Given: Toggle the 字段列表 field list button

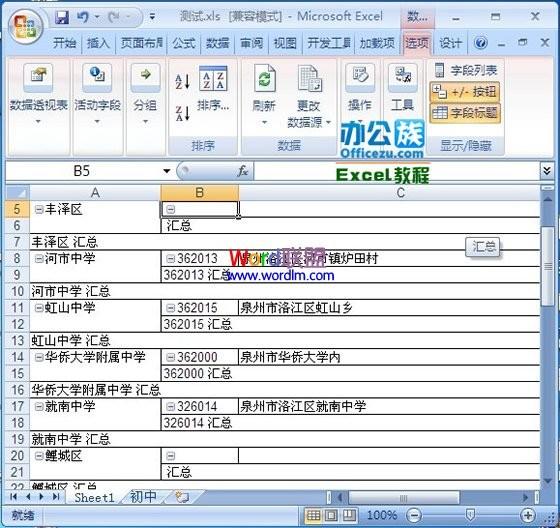Looking at the screenshot, I should coord(465,70).
